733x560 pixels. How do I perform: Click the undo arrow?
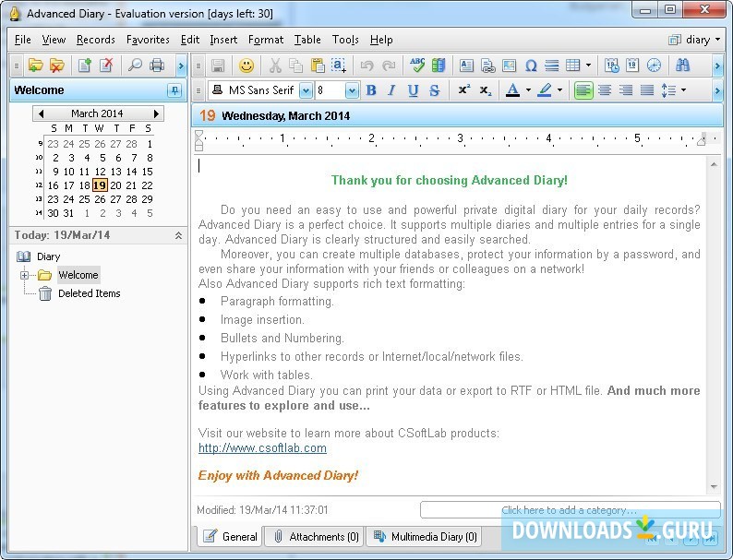(367, 66)
